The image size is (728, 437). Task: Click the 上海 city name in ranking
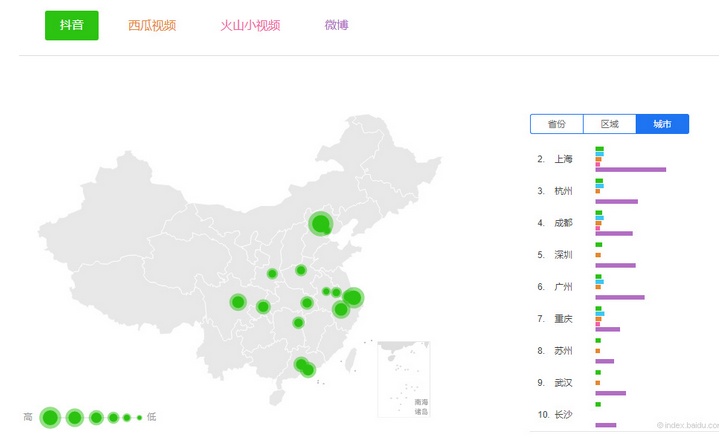(x=563, y=159)
